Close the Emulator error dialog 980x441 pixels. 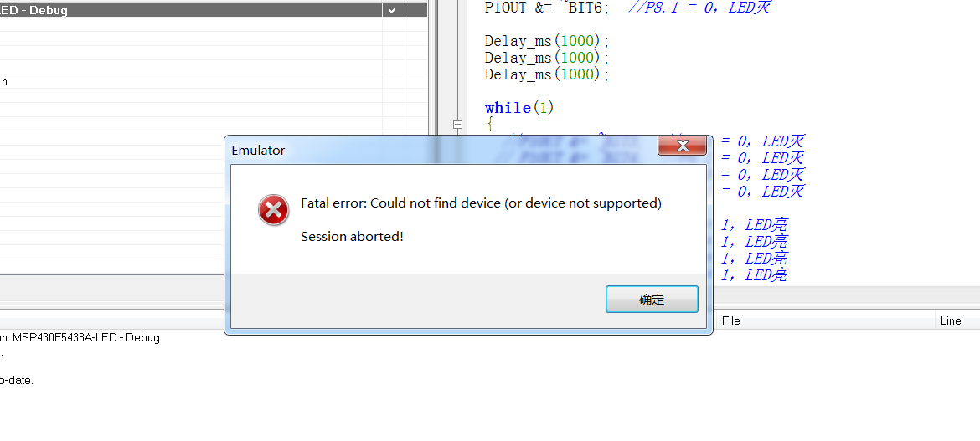(682, 146)
